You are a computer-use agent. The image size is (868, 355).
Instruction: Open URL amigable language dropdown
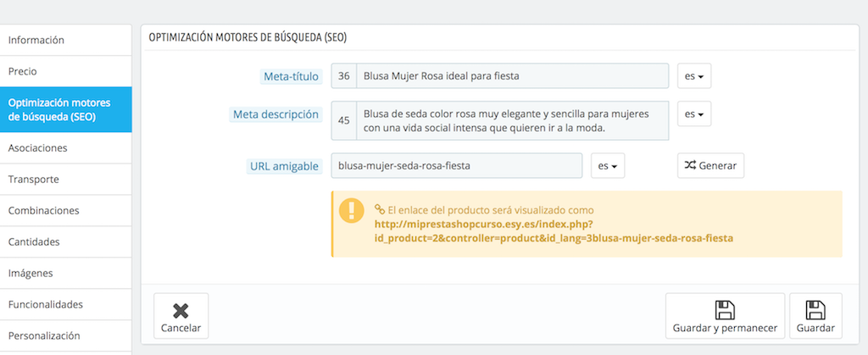click(608, 165)
